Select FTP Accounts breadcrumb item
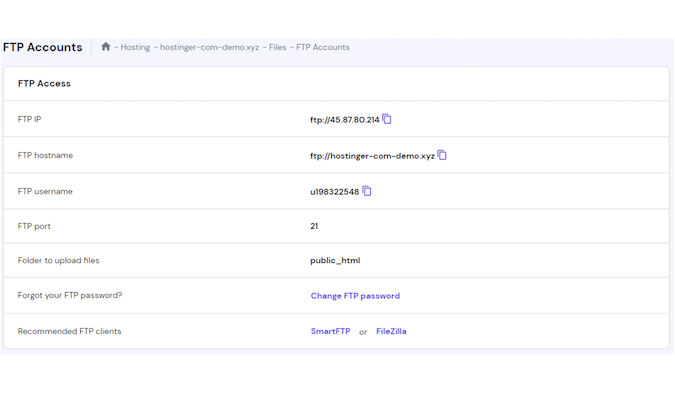This screenshot has width=675, height=400. click(323, 47)
